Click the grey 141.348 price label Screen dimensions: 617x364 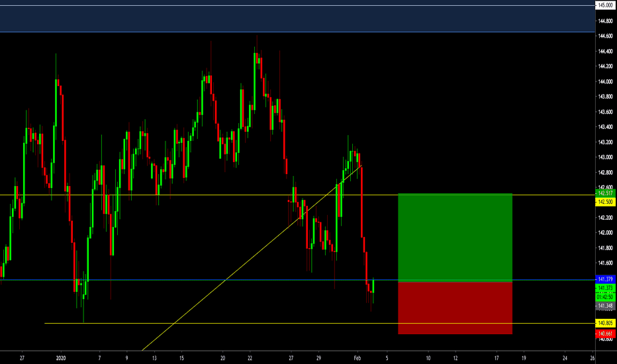pyautogui.click(x=605, y=306)
